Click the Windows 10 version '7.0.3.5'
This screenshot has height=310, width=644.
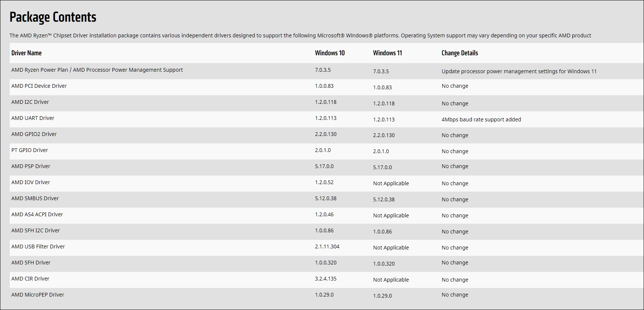323,70
